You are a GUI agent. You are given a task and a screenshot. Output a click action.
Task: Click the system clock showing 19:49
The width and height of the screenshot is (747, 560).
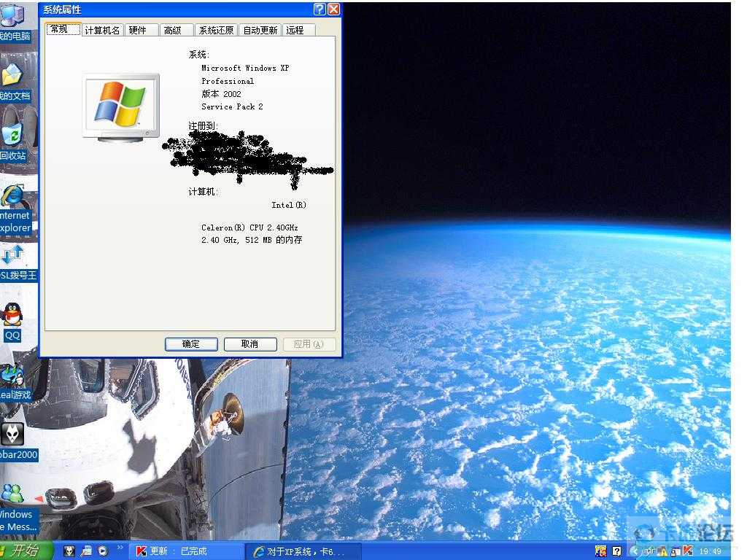[x=710, y=551]
